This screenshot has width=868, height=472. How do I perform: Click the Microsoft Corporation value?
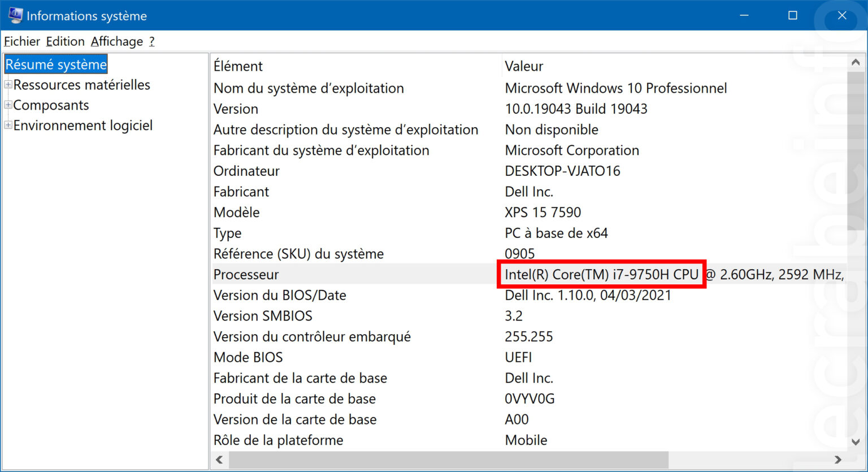pos(572,150)
